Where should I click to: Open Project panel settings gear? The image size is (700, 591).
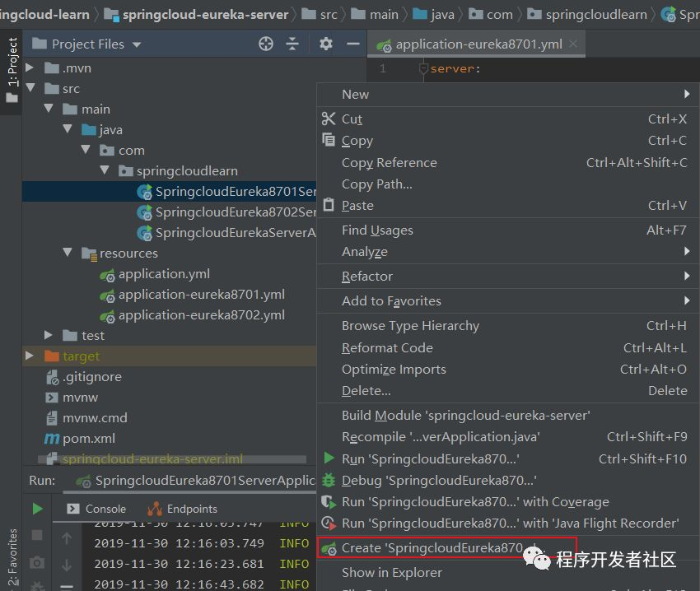click(x=326, y=44)
